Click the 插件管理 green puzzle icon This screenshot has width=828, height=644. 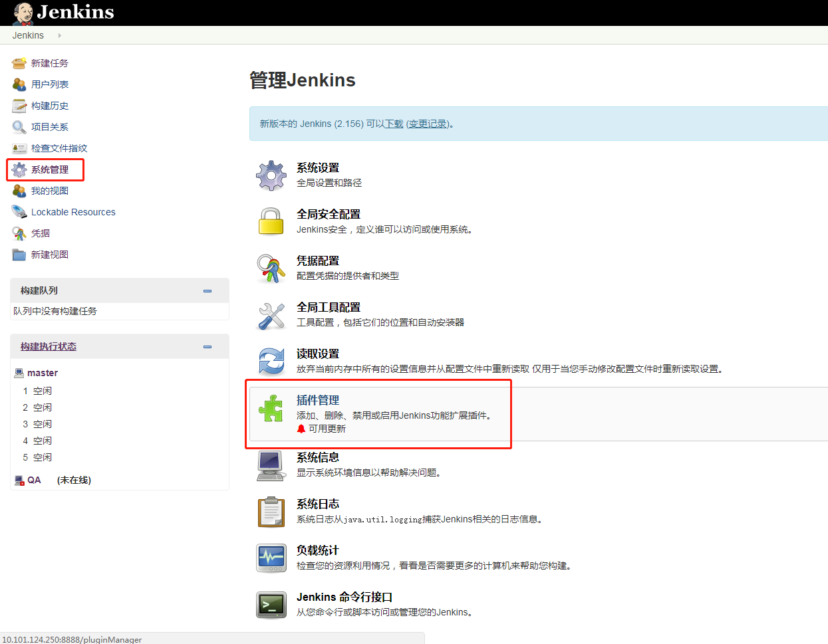pyautogui.click(x=271, y=408)
